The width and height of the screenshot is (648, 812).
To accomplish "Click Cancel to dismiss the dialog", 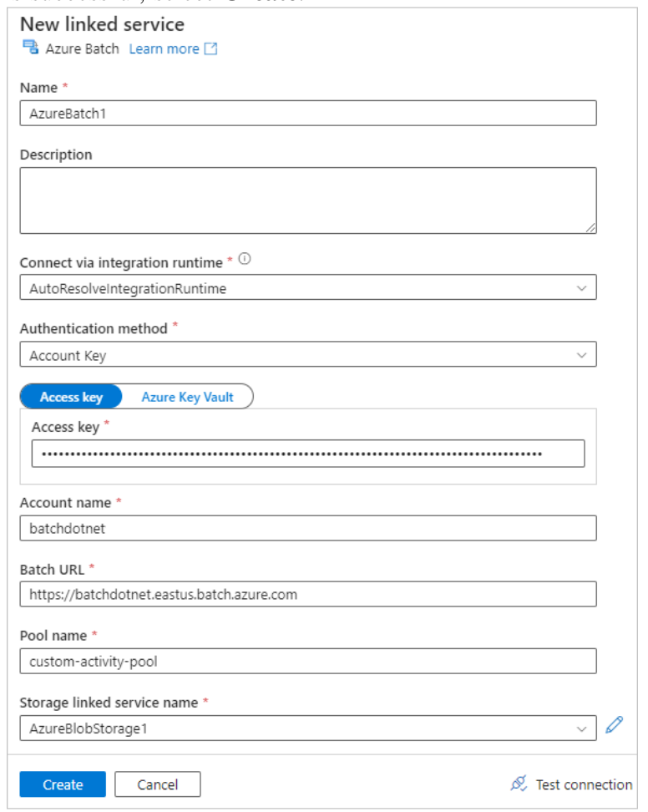I will click(x=157, y=784).
